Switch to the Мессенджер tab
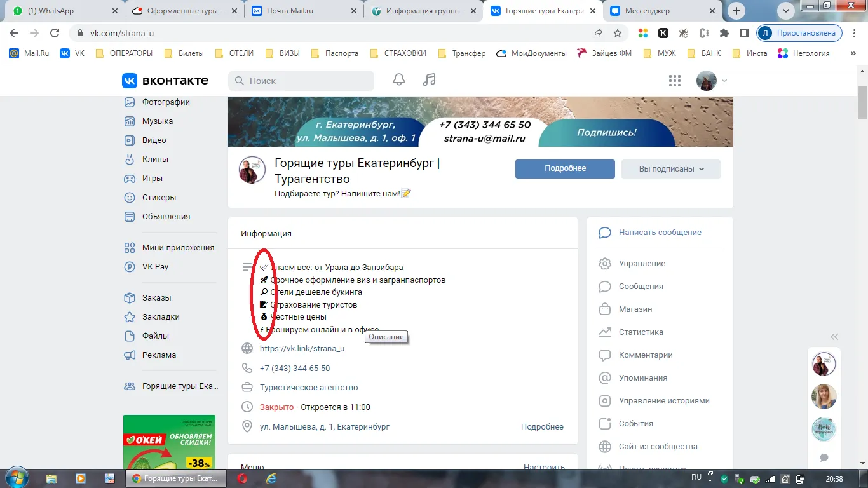 click(663, 11)
